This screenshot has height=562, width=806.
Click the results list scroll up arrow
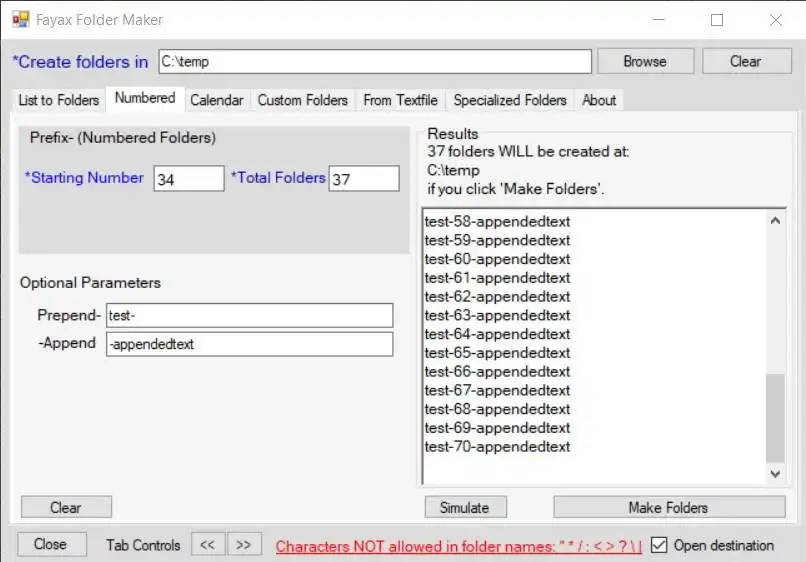click(775, 221)
